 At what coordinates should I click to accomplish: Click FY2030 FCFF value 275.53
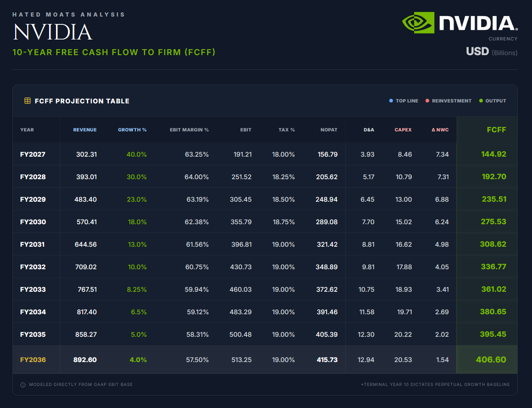[493, 222]
